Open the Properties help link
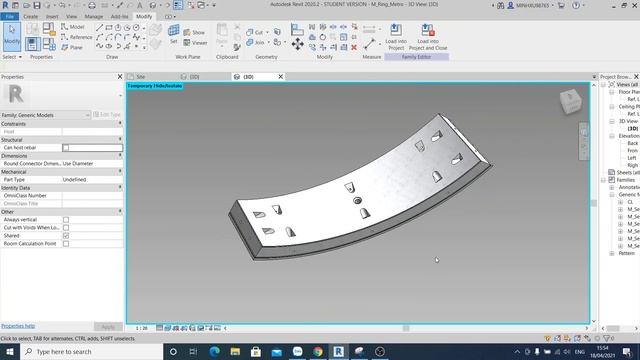The width and height of the screenshot is (640, 360). click(18, 326)
